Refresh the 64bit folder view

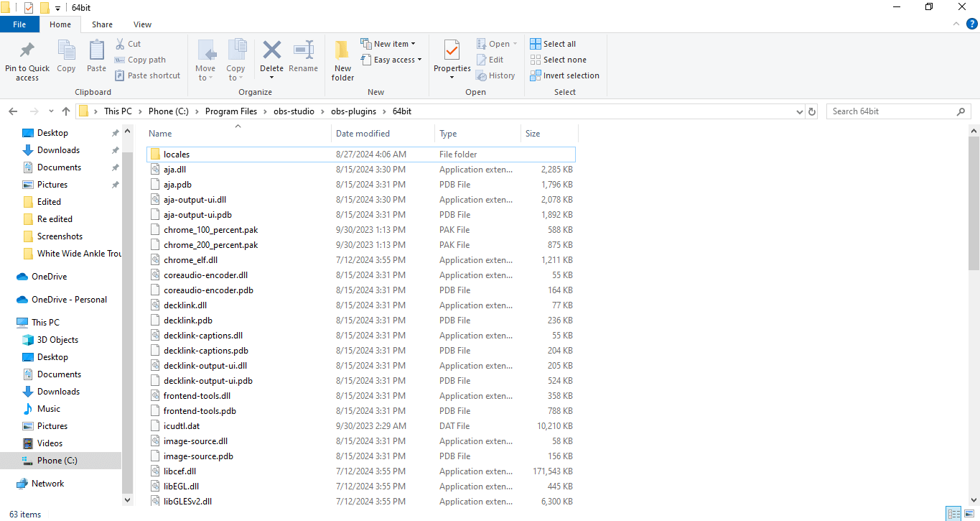click(812, 111)
